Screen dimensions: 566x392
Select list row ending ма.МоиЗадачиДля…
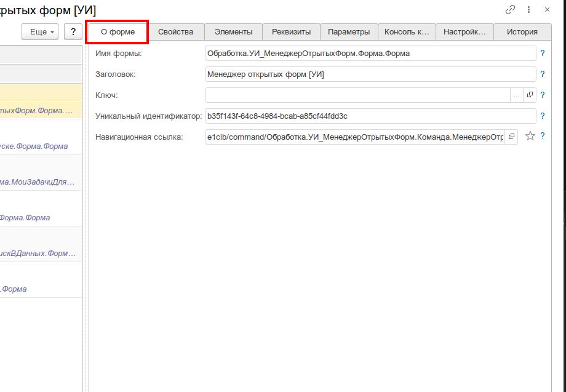(41, 174)
